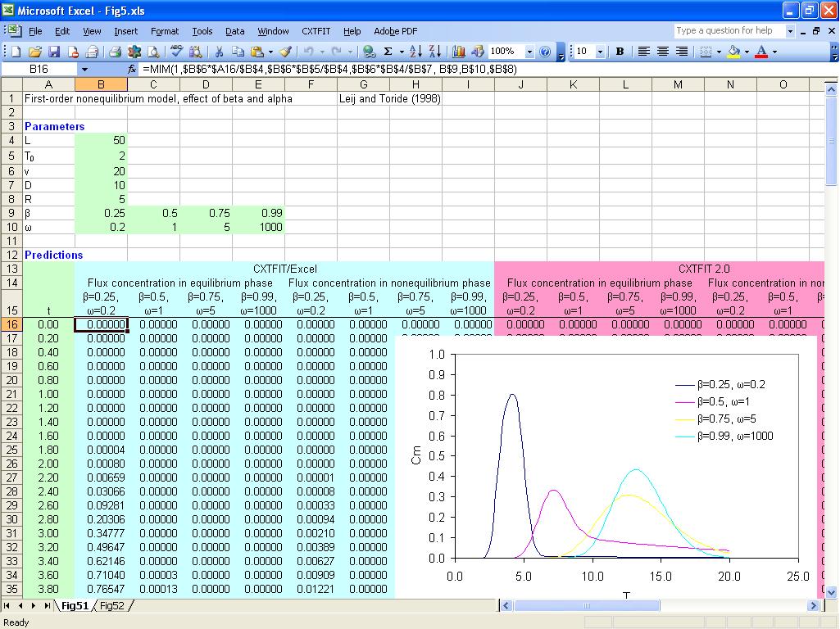The image size is (840, 629).
Task: Toggle center alignment
Action: [x=662, y=52]
